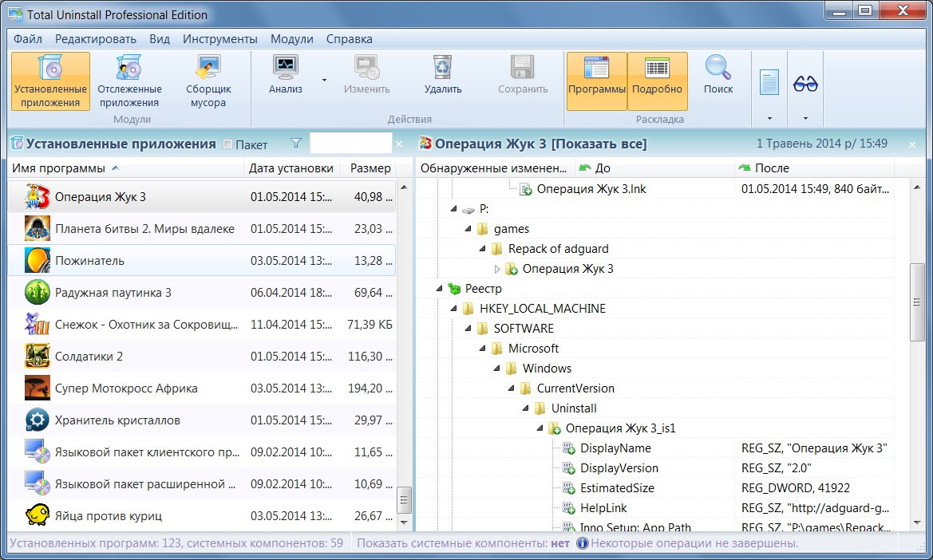Select Радужная паутинка 3 icon
Image resolution: width=933 pixels, height=560 pixels.
(37, 293)
